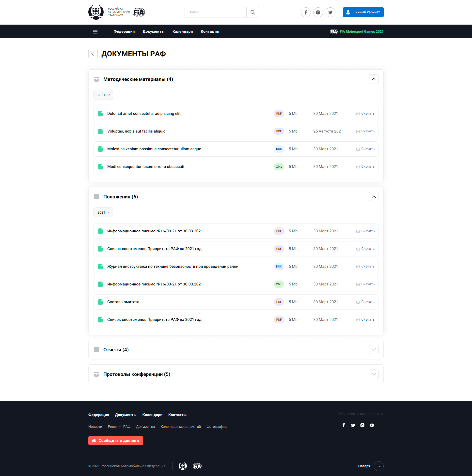Click PDF badge of Dolor sit amet row

click(x=279, y=114)
